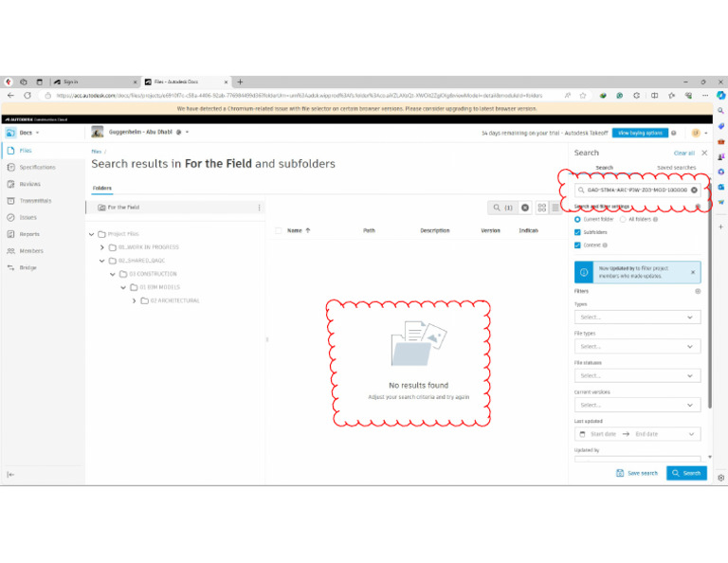This screenshot has width=728, height=563.
Task: Collapse the 01 BIM MODELS folder
Action: pos(123,288)
